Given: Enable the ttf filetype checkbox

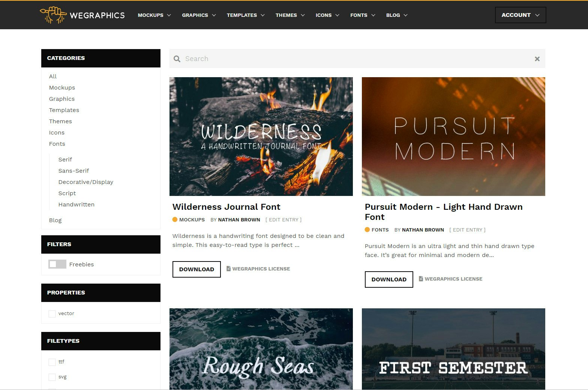Looking at the screenshot, I should coord(52,362).
